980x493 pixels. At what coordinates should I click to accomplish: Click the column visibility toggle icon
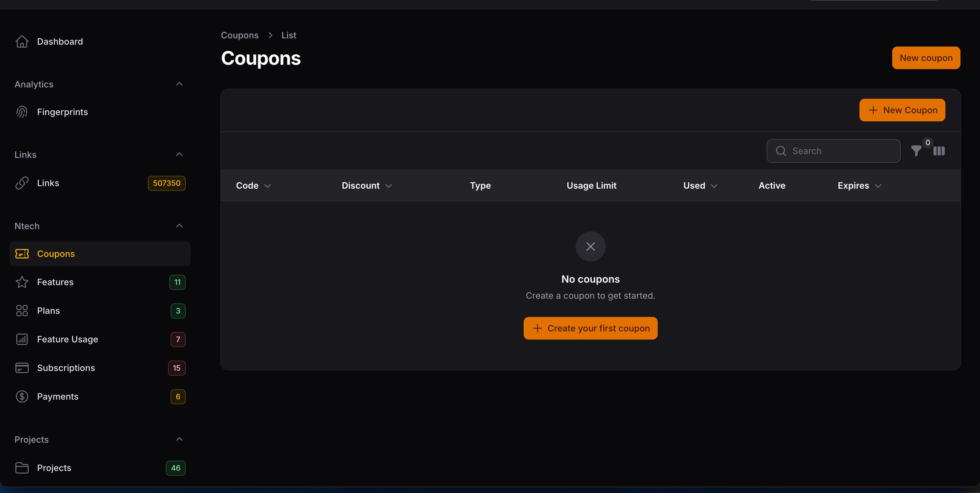pyautogui.click(x=939, y=151)
